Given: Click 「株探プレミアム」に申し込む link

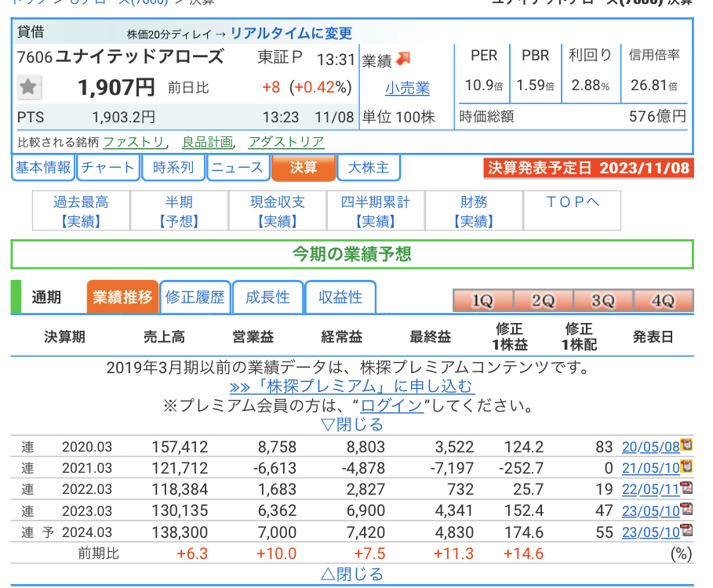Looking at the screenshot, I should [352, 387].
